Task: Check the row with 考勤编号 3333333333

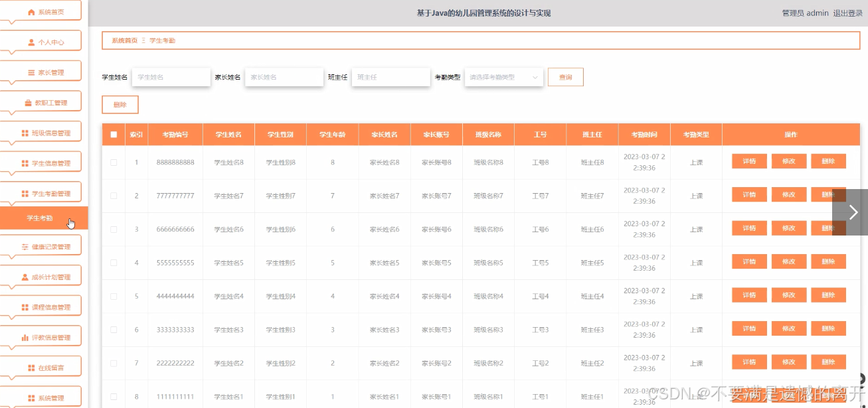Action: pos(114,330)
